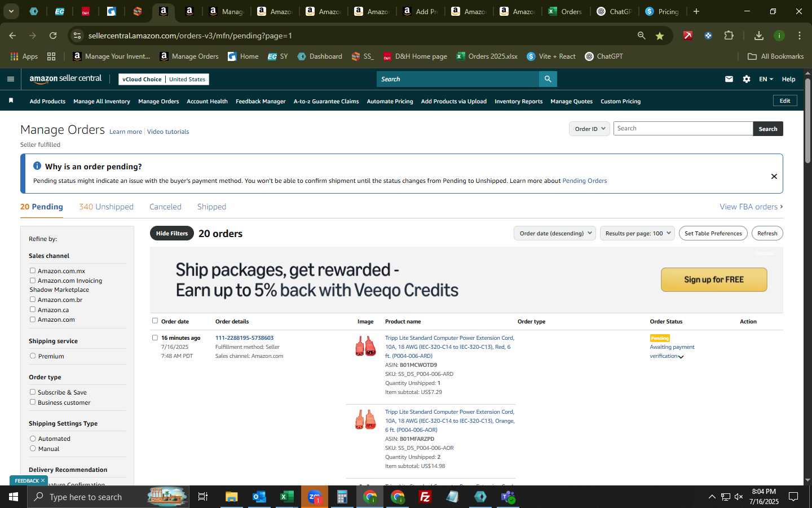
Task: Switch to the Canceled orders tab
Action: [x=165, y=207]
